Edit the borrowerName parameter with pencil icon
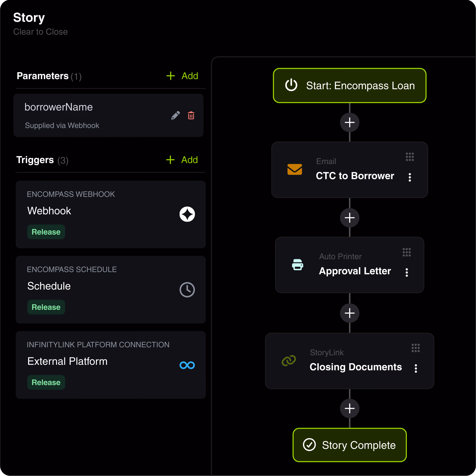This screenshot has height=476, width=476. click(x=175, y=115)
